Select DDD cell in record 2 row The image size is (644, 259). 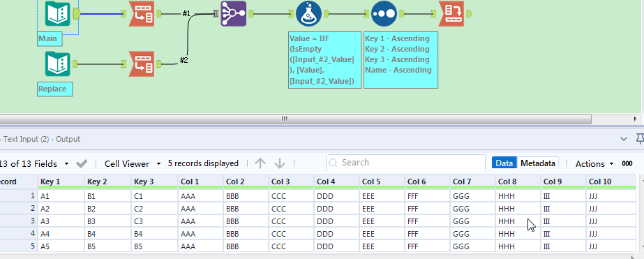337,209
